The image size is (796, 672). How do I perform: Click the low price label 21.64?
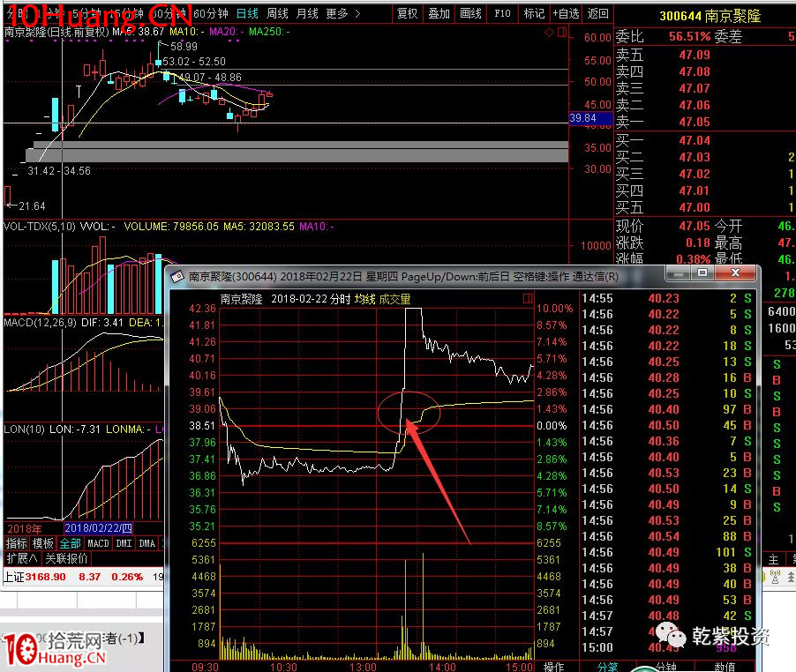click(x=32, y=205)
